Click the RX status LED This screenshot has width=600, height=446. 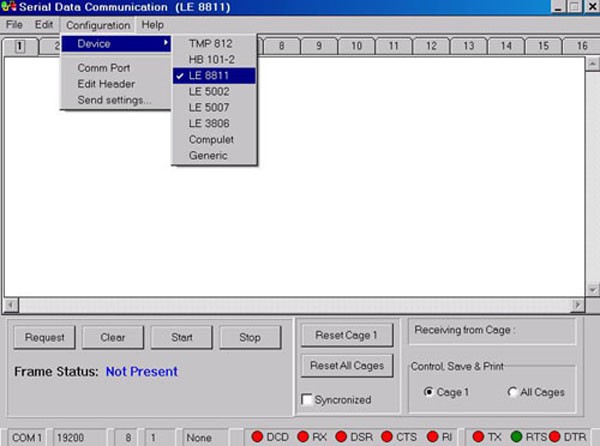click(303, 437)
